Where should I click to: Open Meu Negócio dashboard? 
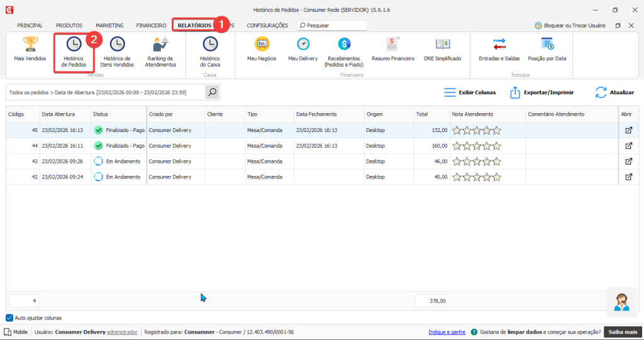pyautogui.click(x=262, y=49)
